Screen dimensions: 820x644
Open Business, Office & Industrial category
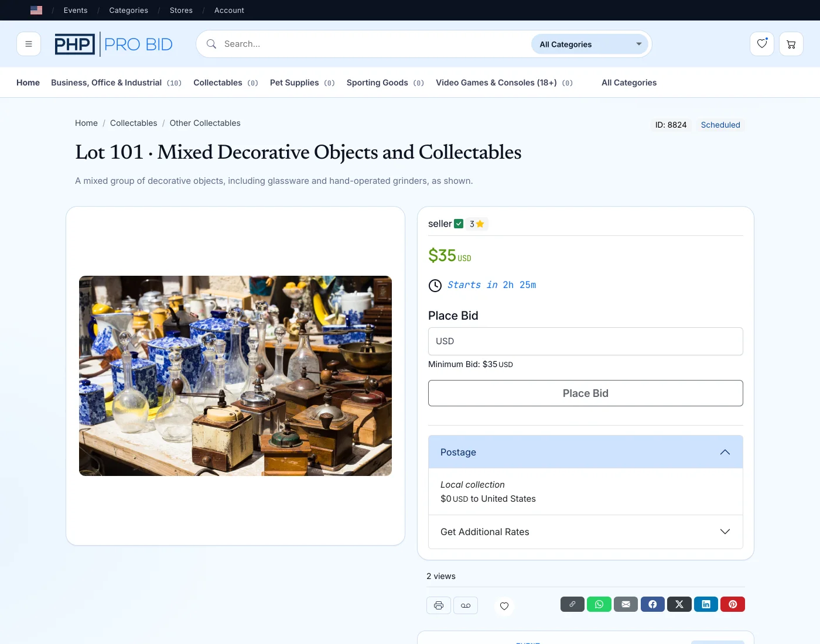[116, 83]
